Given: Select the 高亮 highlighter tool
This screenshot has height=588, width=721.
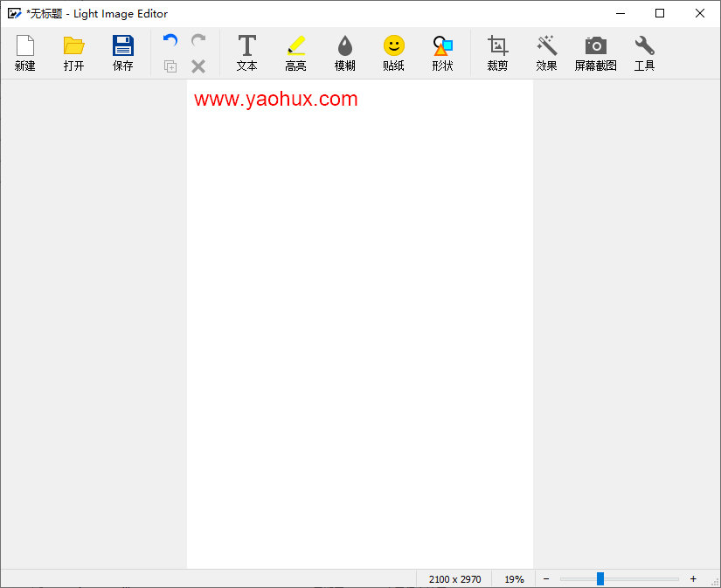Looking at the screenshot, I should [x=296, y=52].
